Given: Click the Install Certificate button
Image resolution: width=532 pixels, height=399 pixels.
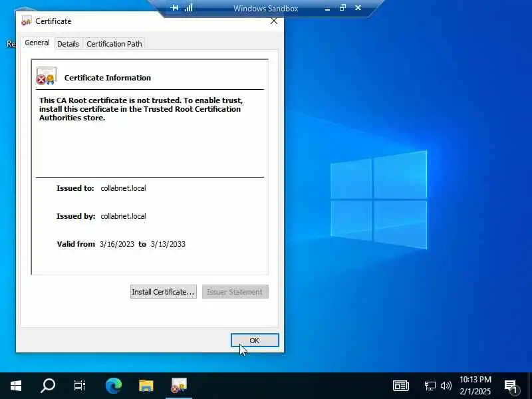Looking at the screenshot, I should [x=163, y=292].
